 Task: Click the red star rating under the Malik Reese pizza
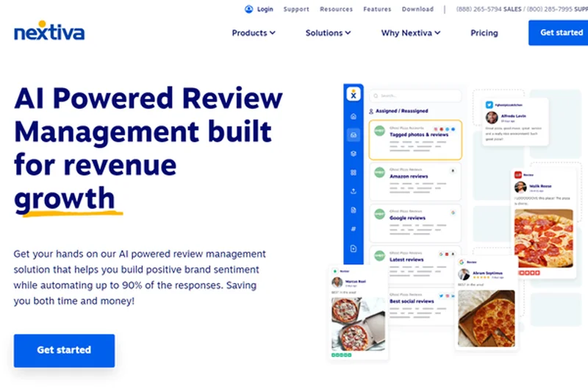point(529,273)
